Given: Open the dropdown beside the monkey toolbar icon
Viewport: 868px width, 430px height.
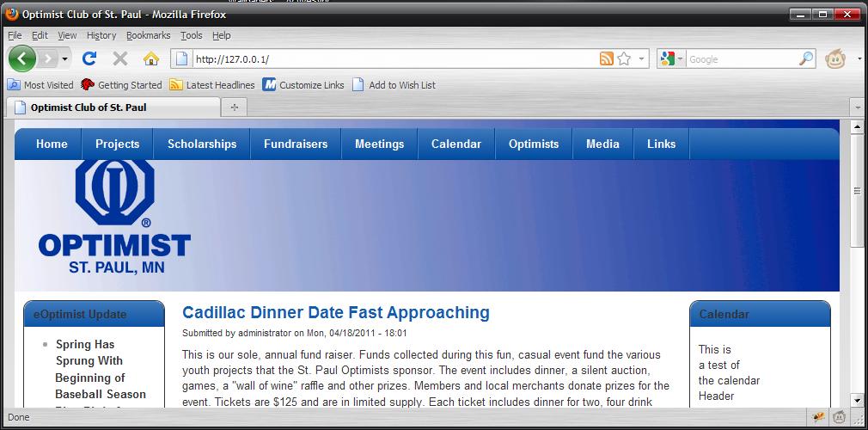Looking at the screenshot, I should [x=859, y=58].
